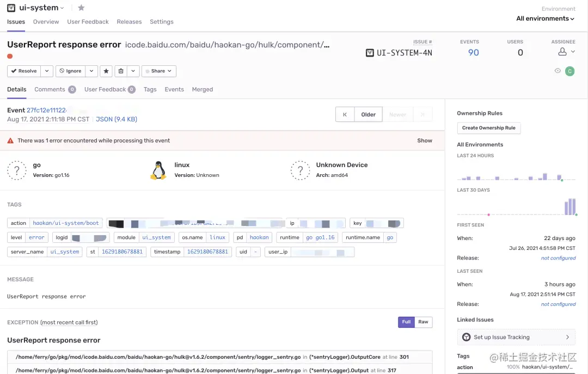Screen dimensions: 588x374
Task: Click the Older event button
Action: (368, 114)
